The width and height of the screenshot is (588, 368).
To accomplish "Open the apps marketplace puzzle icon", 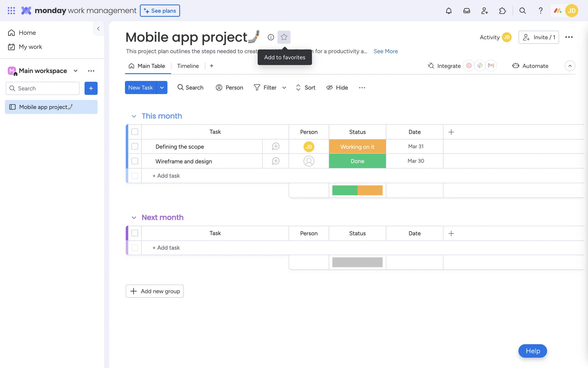I will click(502, 11).
